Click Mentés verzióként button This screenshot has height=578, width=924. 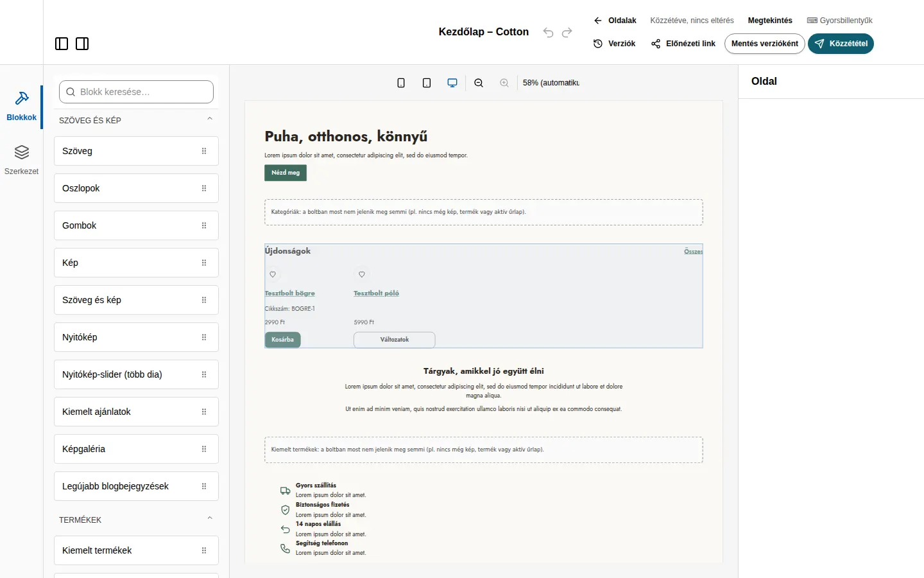(x=765, y=44)
